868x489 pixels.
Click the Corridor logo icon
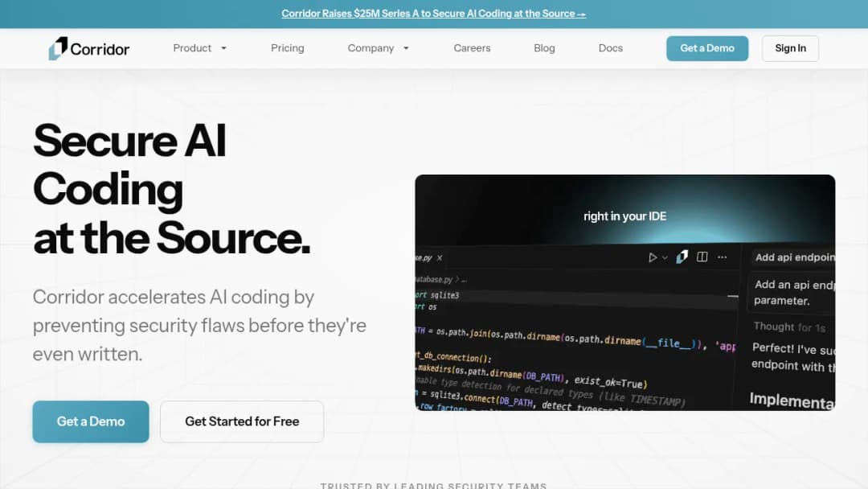(58, 49)
